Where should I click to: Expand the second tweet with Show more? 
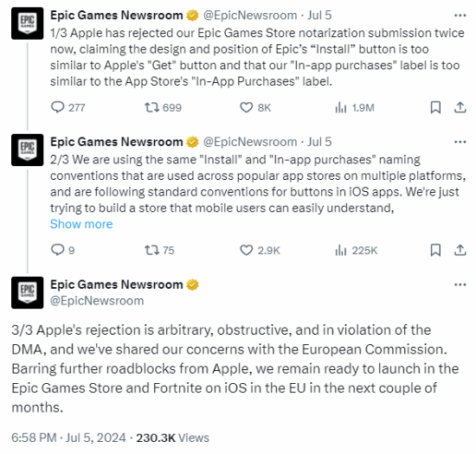pyautogui.click(x=81, y=224)
